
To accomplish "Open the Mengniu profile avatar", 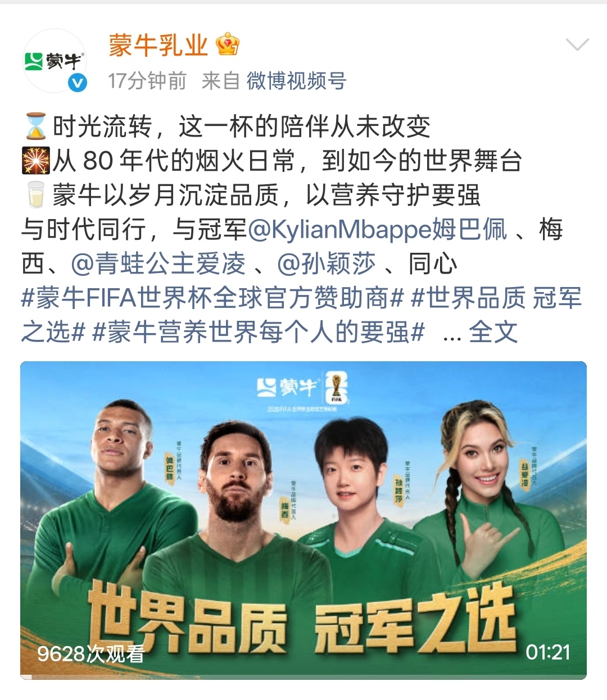I will [55, 61].
